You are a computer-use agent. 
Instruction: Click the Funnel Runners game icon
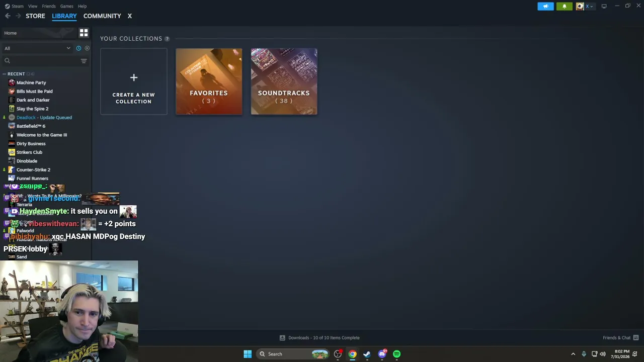(x=12, y=178)
